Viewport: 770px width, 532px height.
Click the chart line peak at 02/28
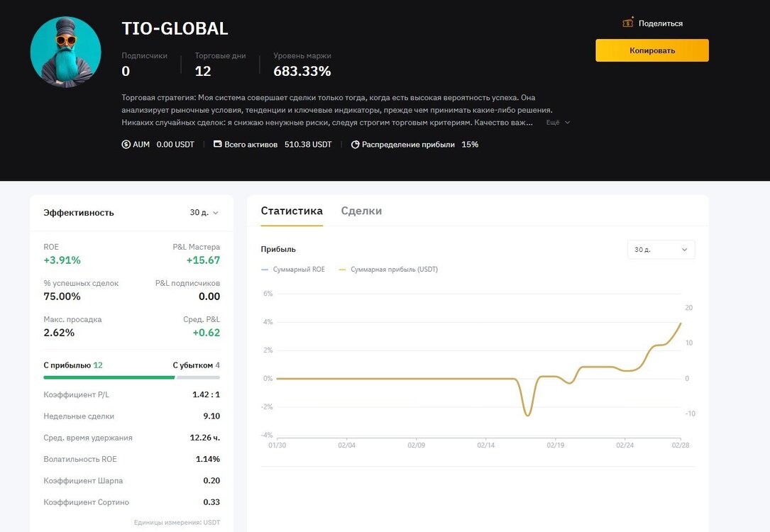click(x=681, y=323)
